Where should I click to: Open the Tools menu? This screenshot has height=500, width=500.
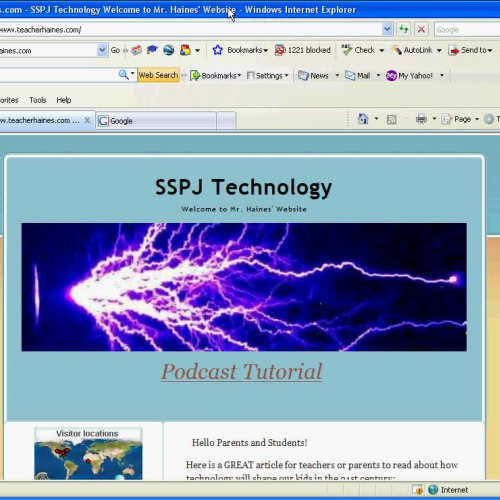[x=38, y=100]
